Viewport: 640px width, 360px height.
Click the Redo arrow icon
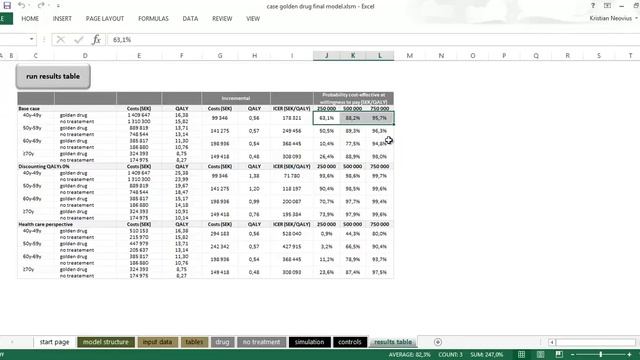(40, 6)
